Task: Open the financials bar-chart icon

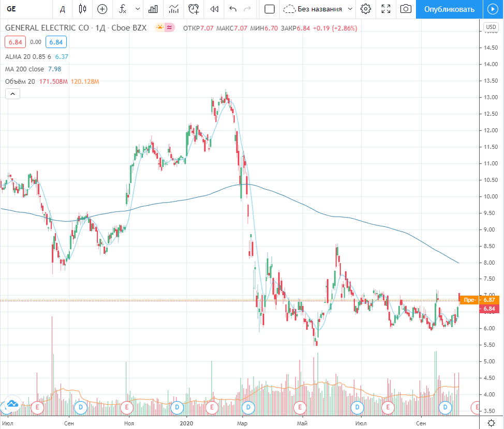Action: click(153, 9)
